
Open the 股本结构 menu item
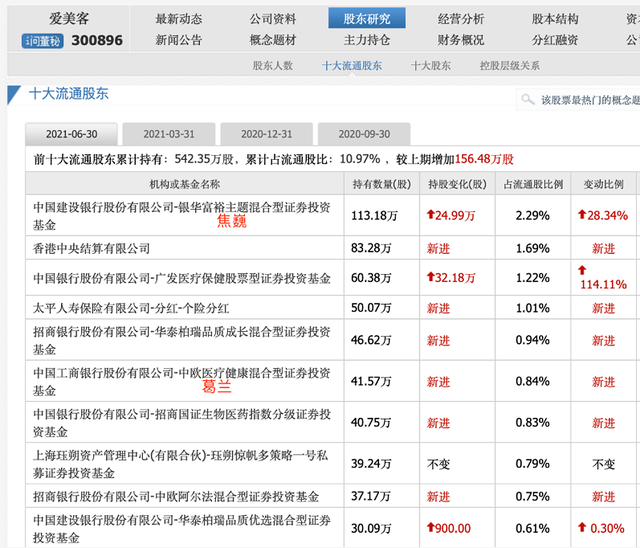(x=555, y=19)
